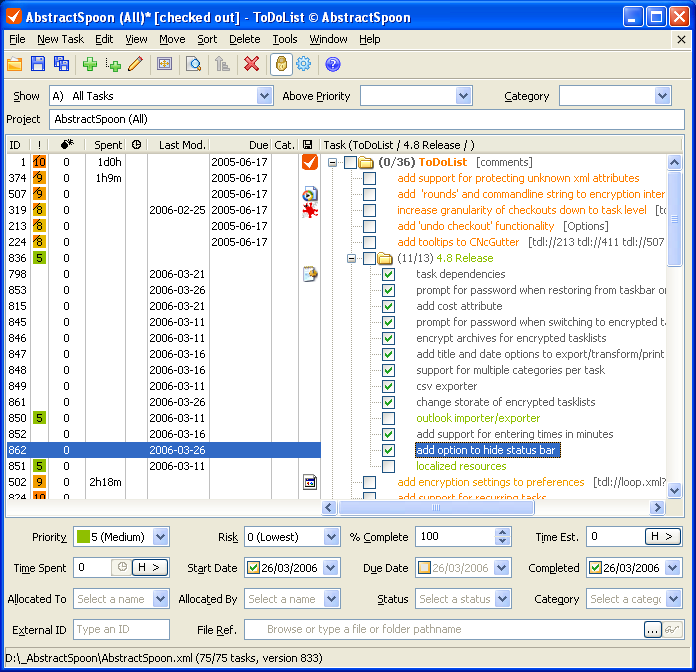Click the Time Est. 'H >' units button

click(662, 537)
